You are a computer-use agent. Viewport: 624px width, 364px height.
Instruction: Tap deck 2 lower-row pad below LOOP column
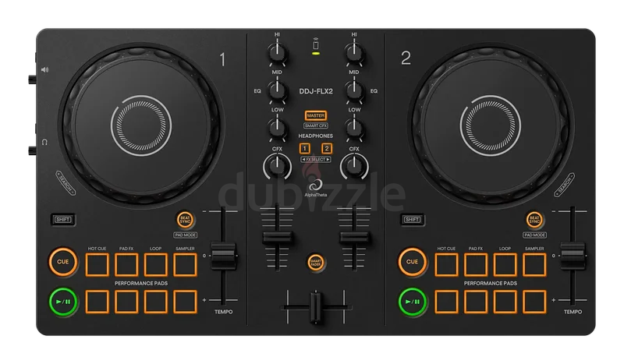click(x=505, y=302)
